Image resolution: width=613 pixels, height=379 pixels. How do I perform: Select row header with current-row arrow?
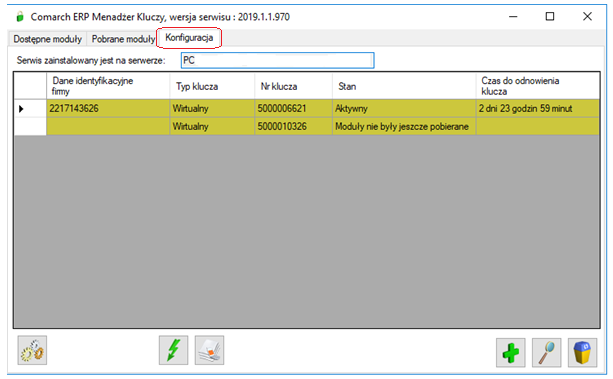[30, 108]
